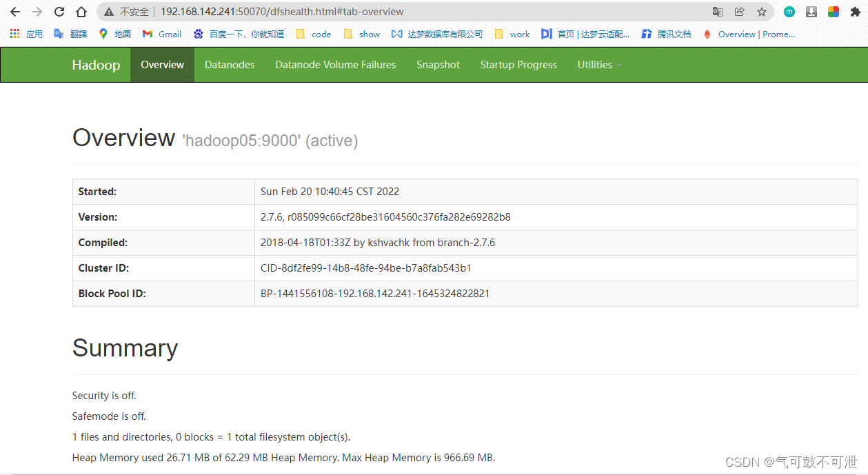Open the puzzle-piece extensions menu

click(856, 12)
